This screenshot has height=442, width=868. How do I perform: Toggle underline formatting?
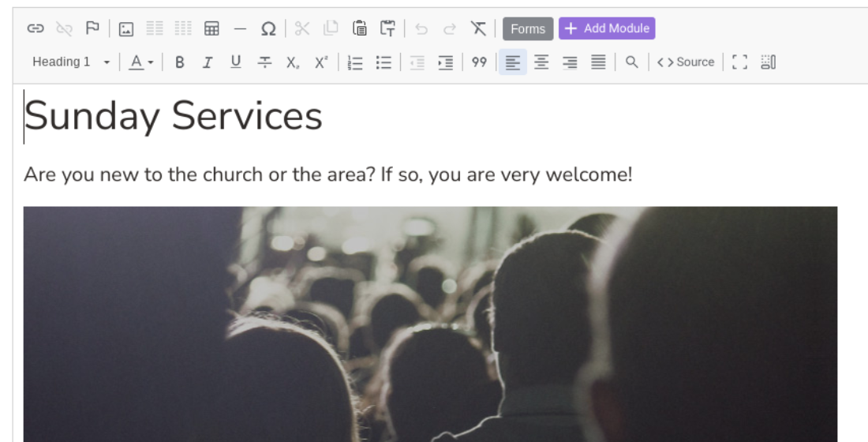pyautogui.click(x=236, y=62)
